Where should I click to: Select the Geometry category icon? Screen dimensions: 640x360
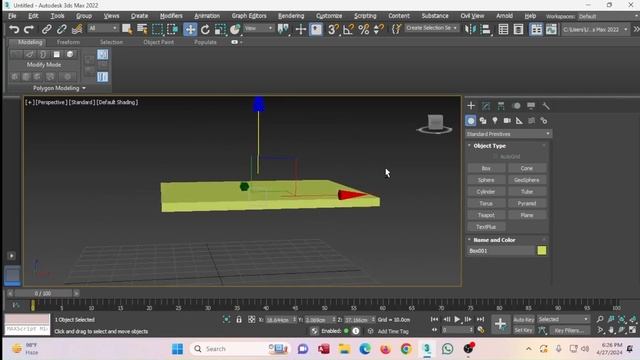(x=471, y=121)
